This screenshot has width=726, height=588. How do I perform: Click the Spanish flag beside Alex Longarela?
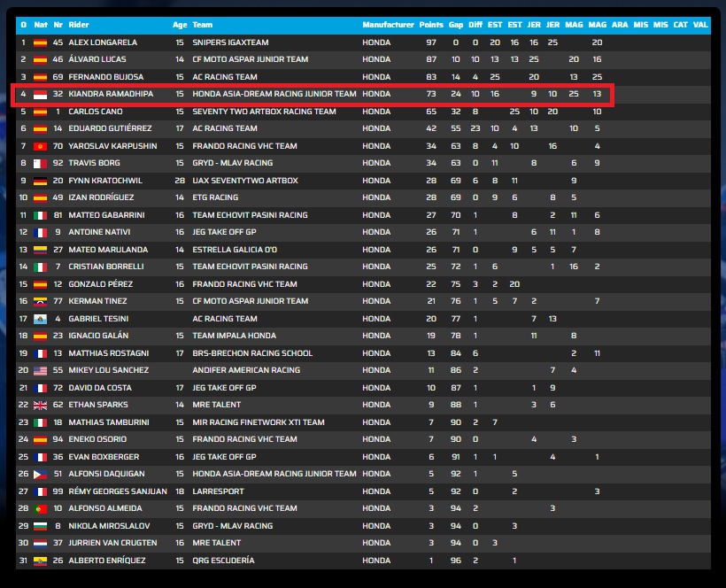pos(40,43)
